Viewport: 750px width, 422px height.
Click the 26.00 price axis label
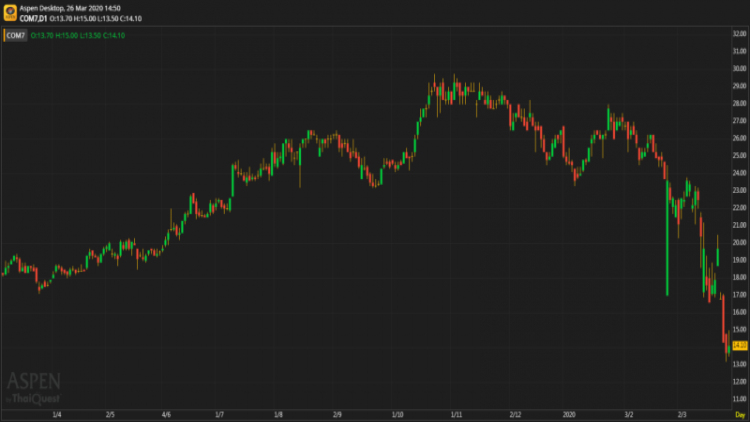pyautogui.click(x=740, y=138)
